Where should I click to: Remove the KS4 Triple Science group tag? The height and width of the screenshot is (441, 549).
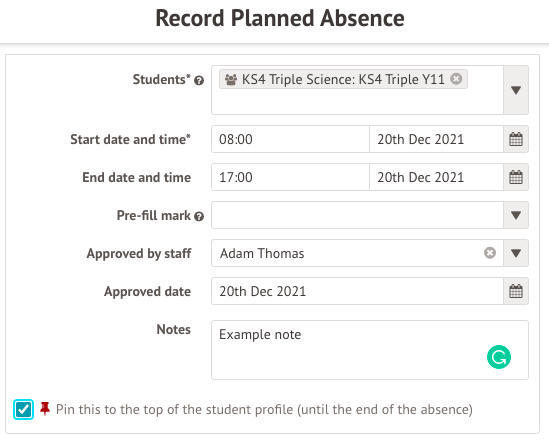(x=456, y=79)
